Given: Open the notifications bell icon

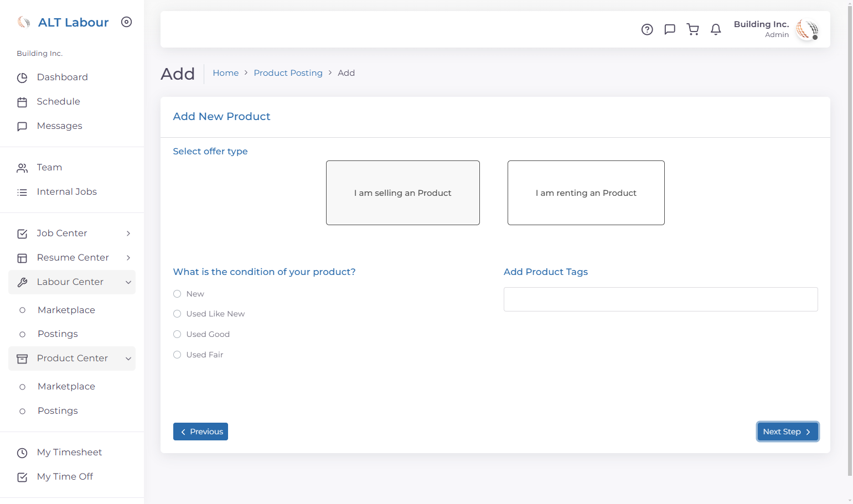Looking at the screenshot, I should point(716,30).
